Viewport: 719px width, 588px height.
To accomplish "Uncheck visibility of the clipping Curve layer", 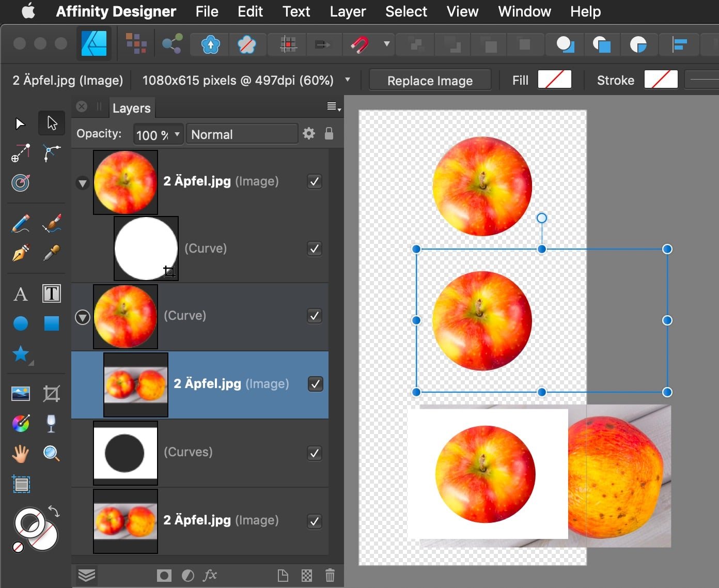I will [x=315, y=249].
